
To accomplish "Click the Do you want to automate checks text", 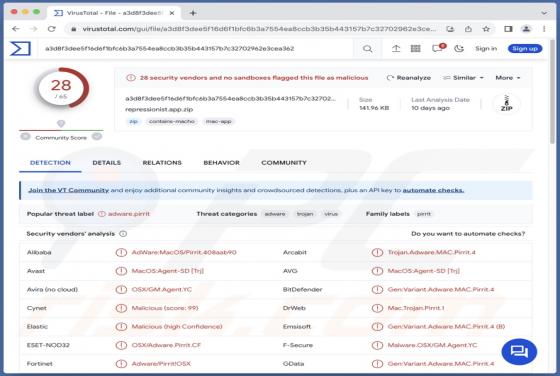I will coord(468,234).
